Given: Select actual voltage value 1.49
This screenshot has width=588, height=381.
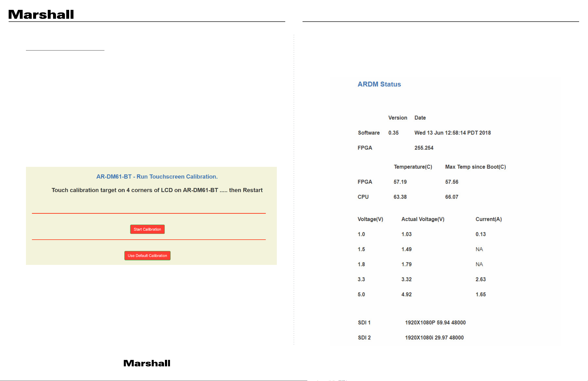Looking at the screenshot, I should 406,249.
